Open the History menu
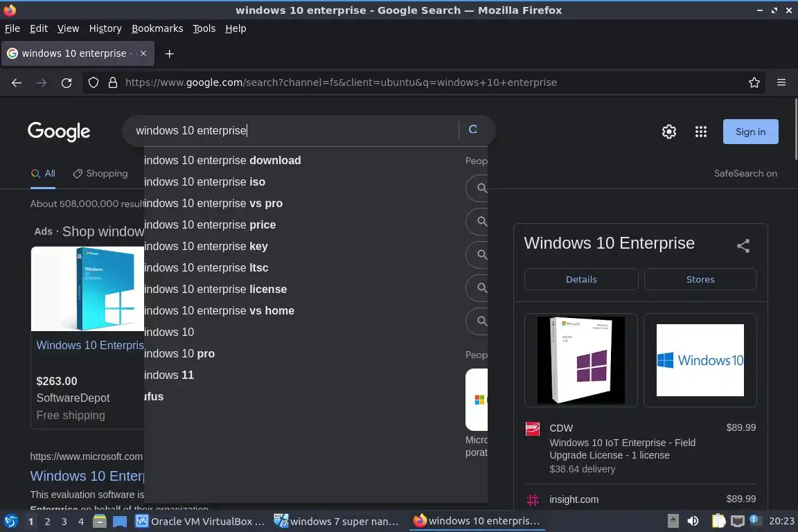 click(105, 28)
